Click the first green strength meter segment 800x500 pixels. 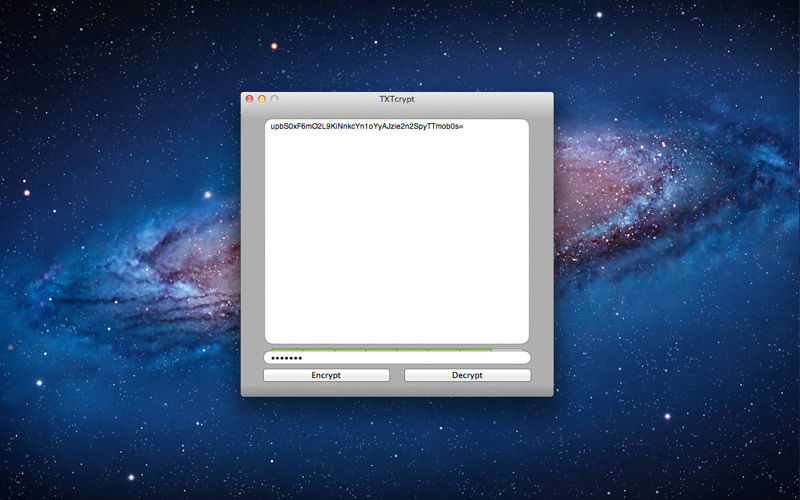[286, 349]
